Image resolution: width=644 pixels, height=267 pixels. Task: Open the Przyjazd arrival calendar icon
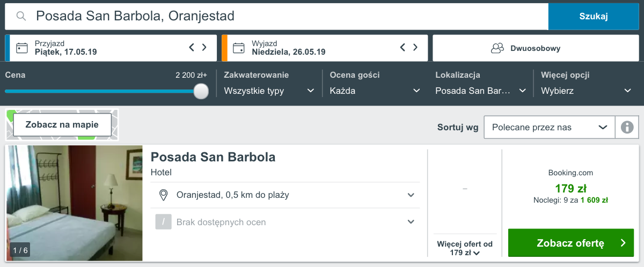(22, 48)
